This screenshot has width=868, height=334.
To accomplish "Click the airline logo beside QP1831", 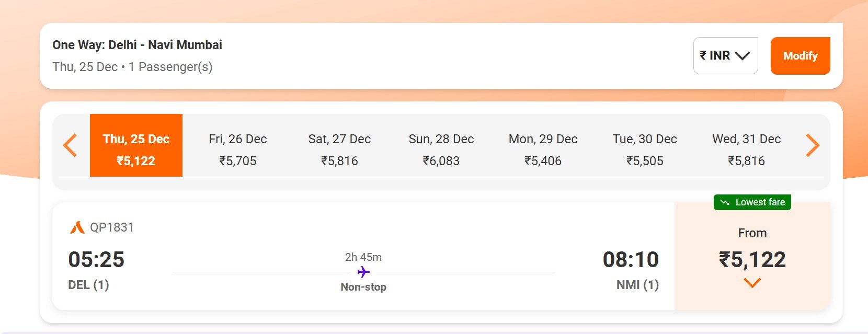I will coord(77,227).
